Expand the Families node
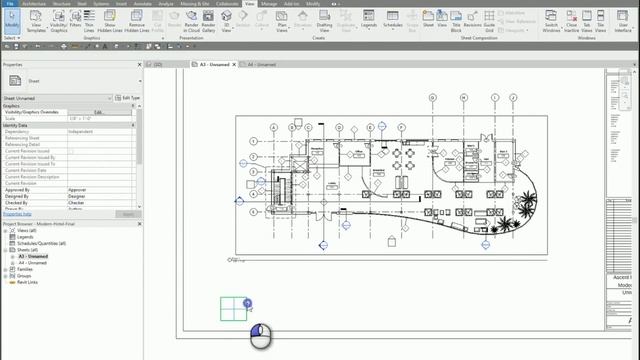The image size is (640, 360). pos(6,269)
